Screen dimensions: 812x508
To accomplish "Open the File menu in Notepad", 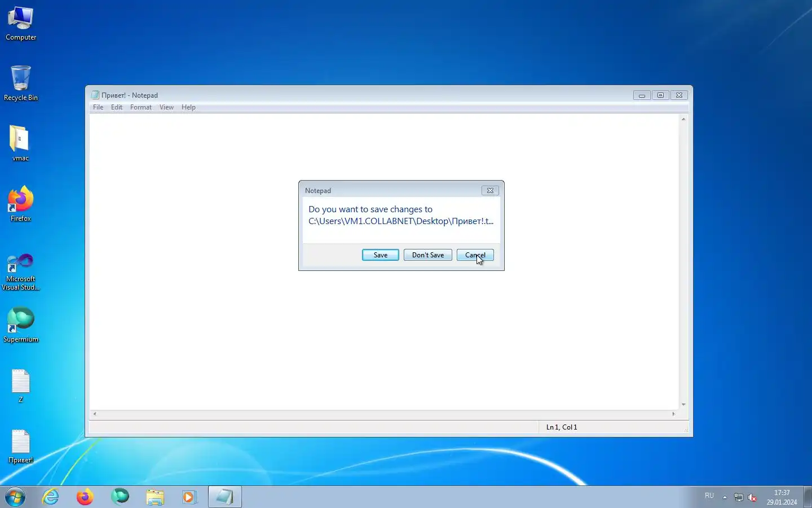I will coord(98,107).
